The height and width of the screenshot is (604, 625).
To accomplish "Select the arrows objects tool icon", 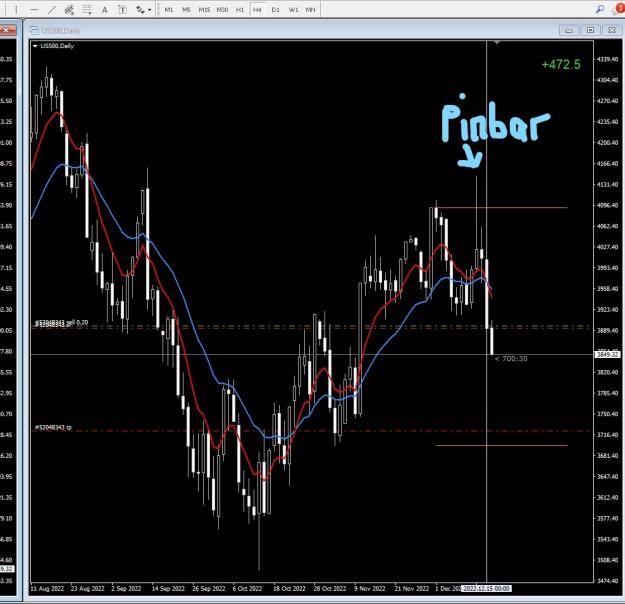I will tap(140, 10).
